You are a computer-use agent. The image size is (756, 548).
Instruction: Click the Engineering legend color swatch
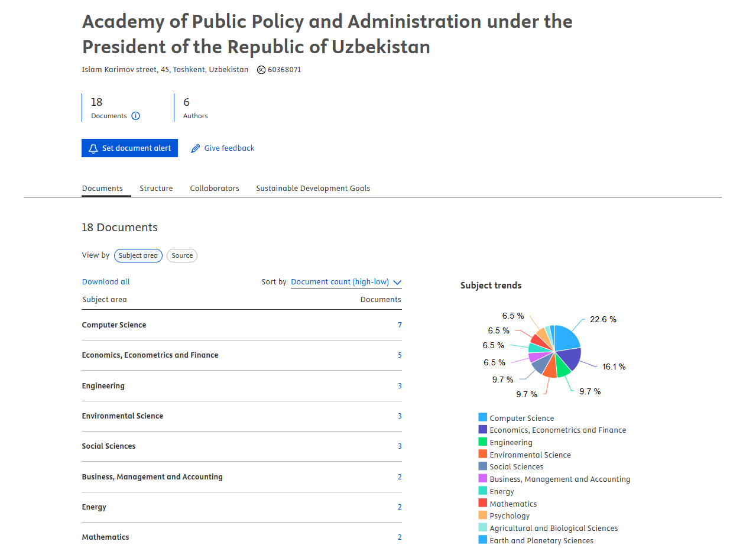483,442
